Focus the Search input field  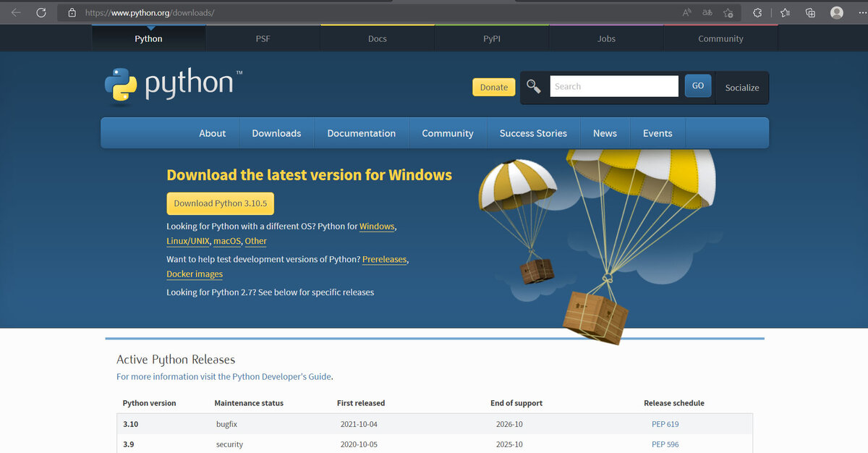[614, 86]
